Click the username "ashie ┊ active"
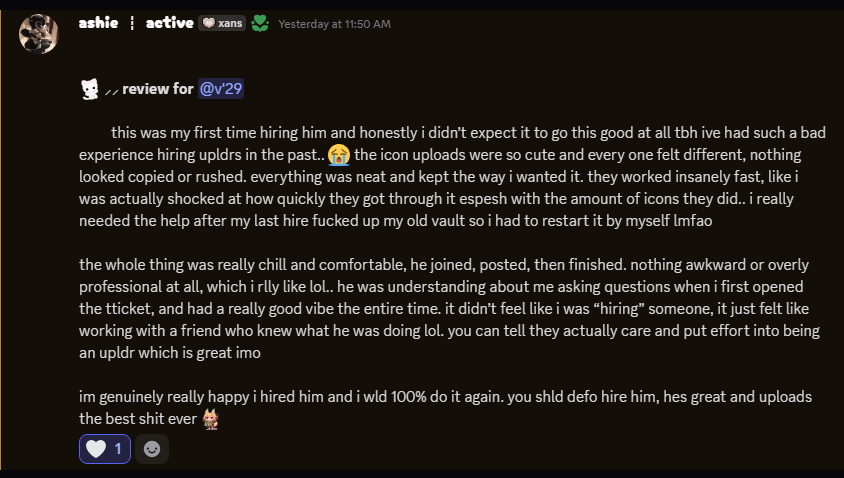Image resolution: width=844 pixels, height=478 pixels. [136, 22]
